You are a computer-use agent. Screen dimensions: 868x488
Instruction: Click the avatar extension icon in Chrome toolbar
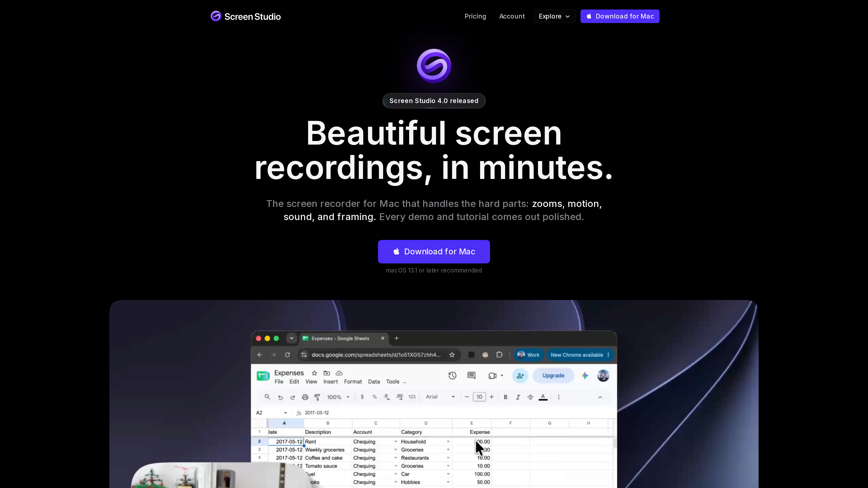pos(485,355)
